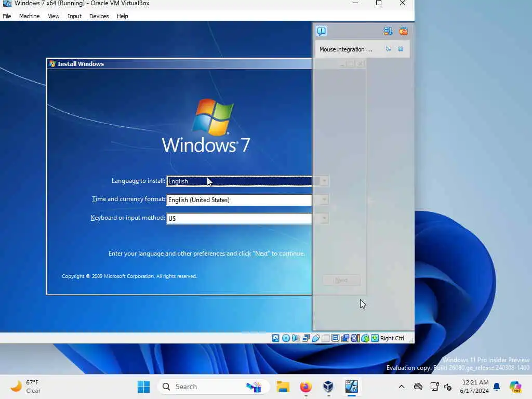Minimize the VirtualBox VM window

click(355, 3)
